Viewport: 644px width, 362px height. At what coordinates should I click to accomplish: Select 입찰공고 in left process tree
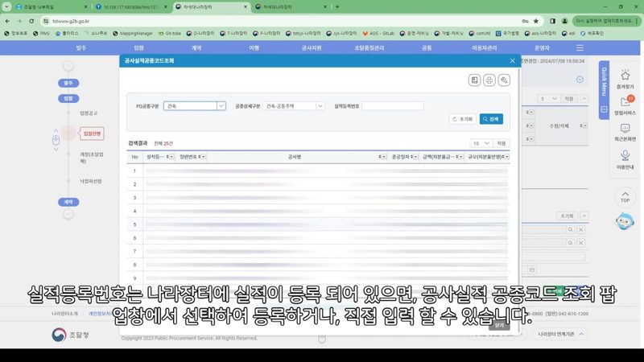[89, 113]
